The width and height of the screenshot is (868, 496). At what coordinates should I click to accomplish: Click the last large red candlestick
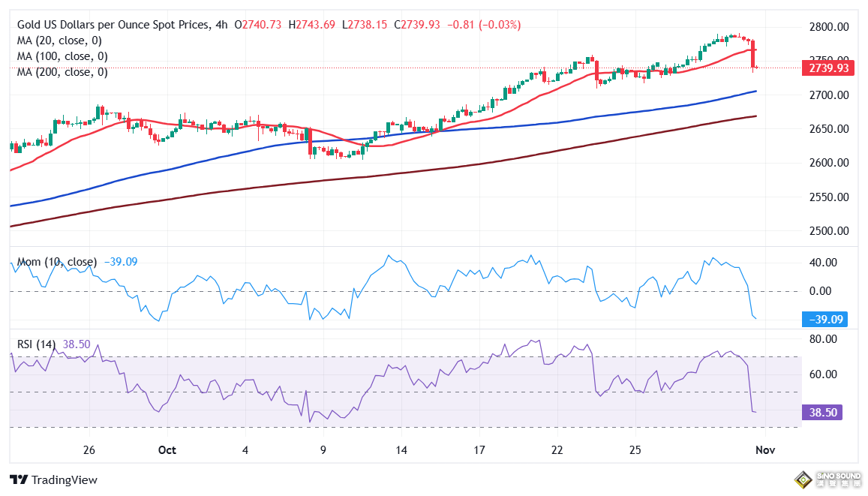point(752,55)
